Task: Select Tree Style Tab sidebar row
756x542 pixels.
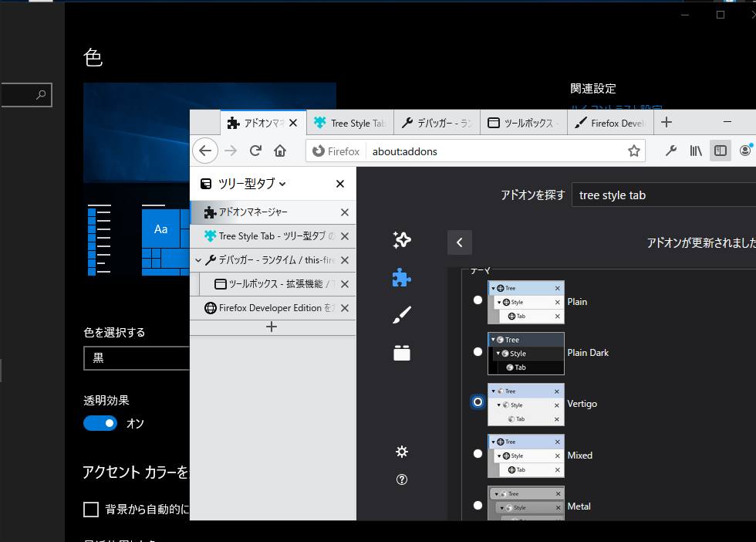Action: pyautogui.click(x=273, y=236)
